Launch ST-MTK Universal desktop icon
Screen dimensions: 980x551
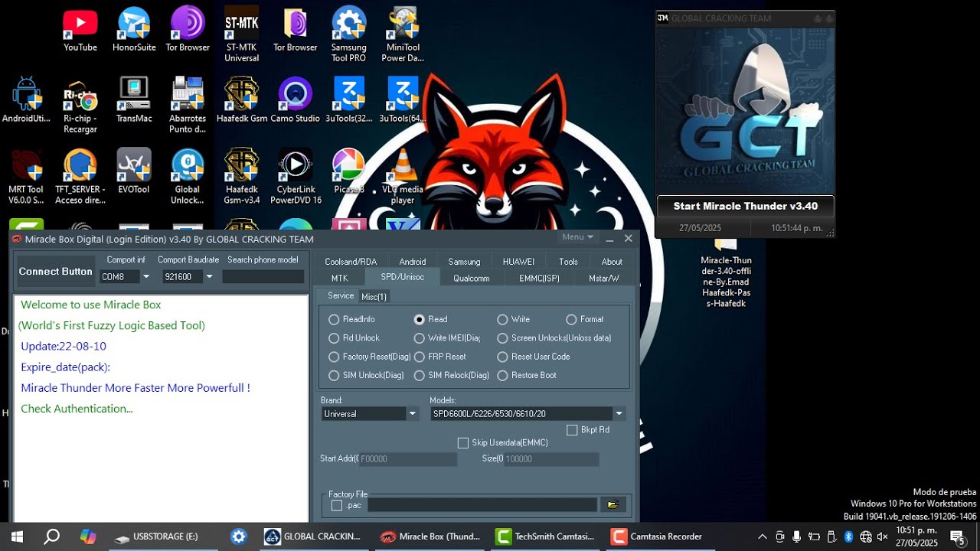click(241, 34)
